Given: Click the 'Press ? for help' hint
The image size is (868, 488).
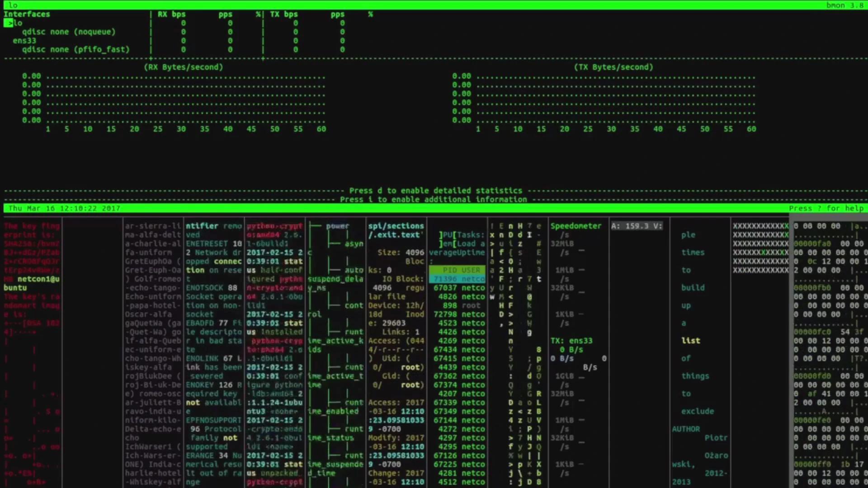Looking at the screenshot, I should [826, 208].
